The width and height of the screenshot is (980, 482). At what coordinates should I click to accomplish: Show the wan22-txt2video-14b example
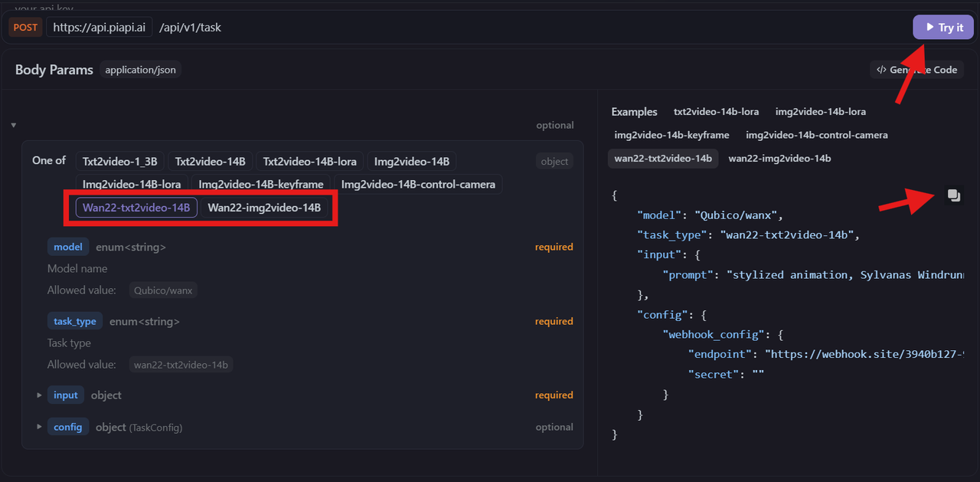pos(663,159)
